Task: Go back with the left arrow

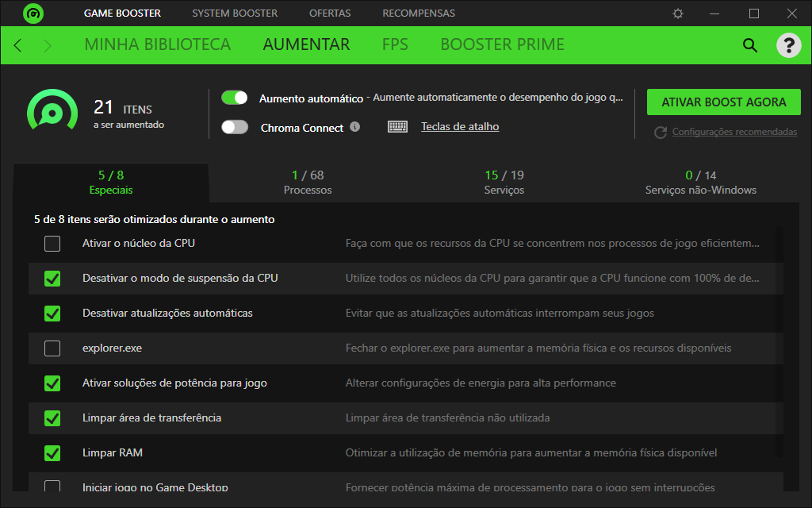Action: tap(17, 45)
